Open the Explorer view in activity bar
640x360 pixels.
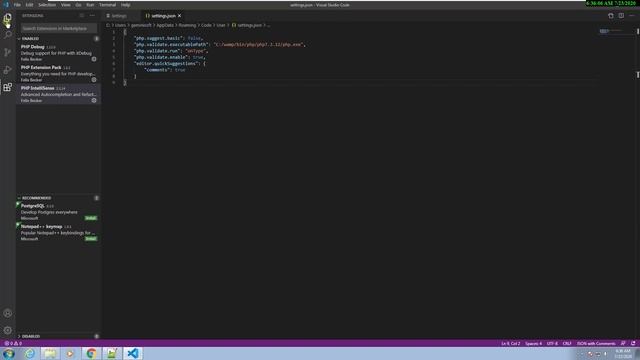7,18
